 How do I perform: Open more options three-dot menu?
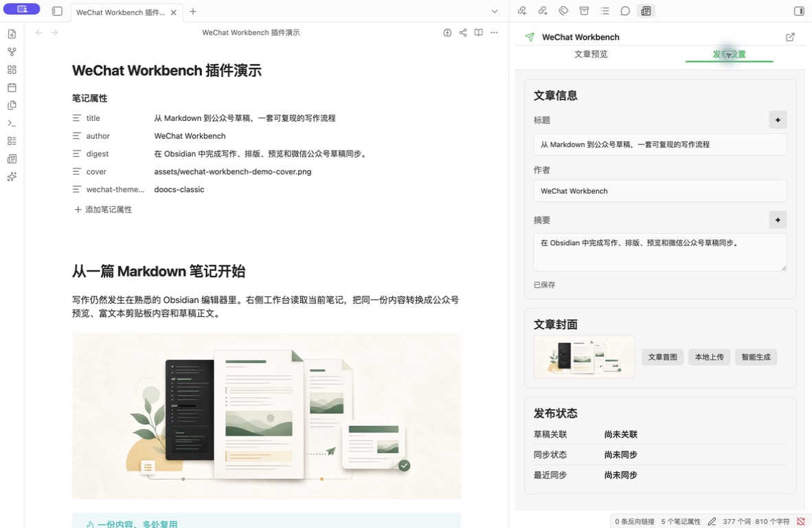coord(494,32)
